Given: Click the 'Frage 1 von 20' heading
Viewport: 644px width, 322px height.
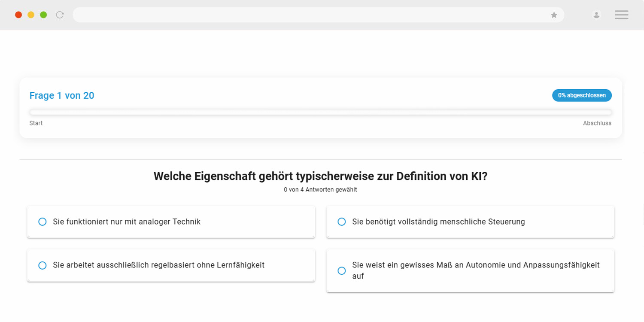Looking at the screenshot, I should (62, 96).
